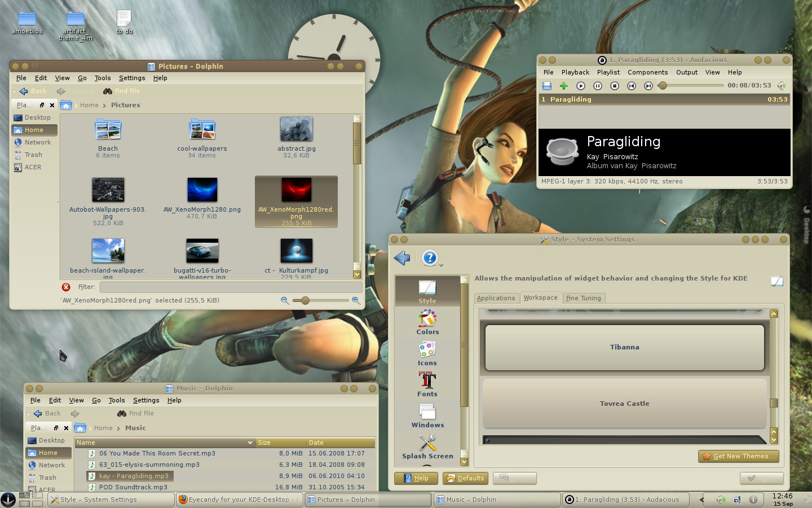Select Trash in Pictures Dolphin places panel
This screenshot has height=508, width=812.
(34, 155)
